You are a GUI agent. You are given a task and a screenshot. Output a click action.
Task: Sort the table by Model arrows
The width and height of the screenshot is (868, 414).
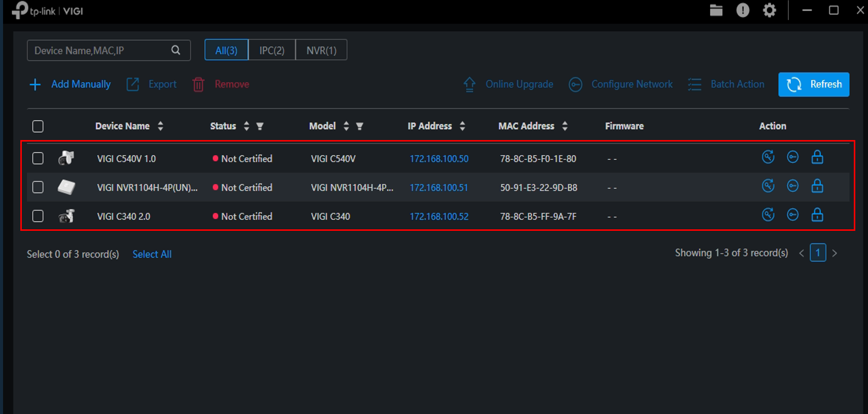pyautogui.click(x=346, y=126)
